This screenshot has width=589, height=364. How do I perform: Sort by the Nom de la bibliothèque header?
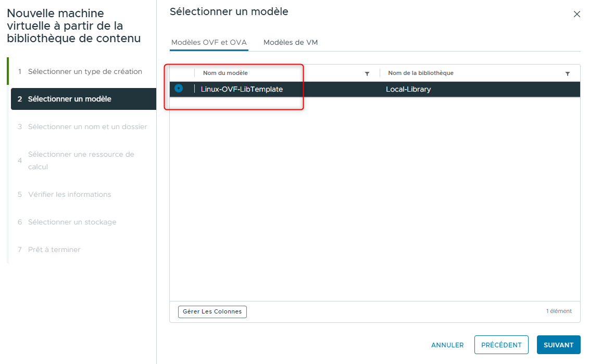point(420,73)
